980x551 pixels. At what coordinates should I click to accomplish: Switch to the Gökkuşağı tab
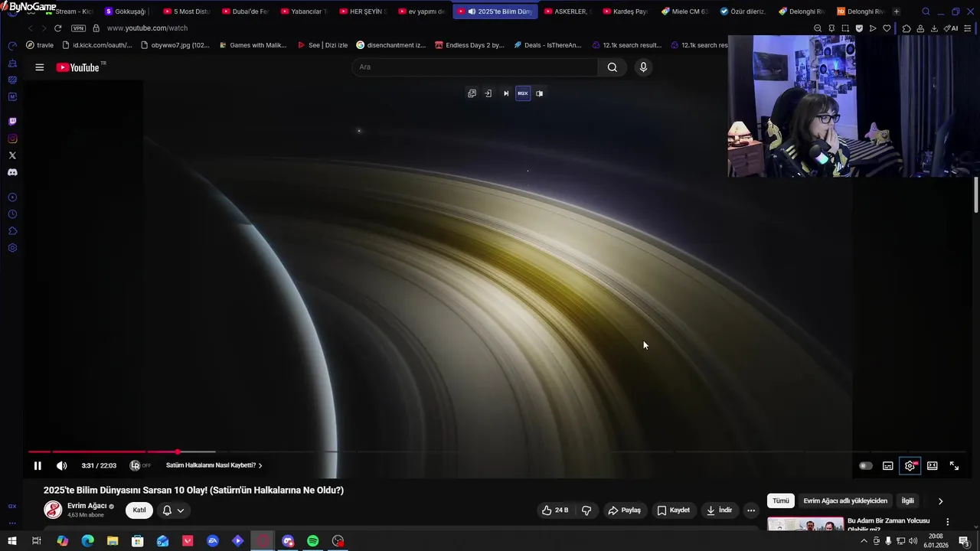[126, 11]
